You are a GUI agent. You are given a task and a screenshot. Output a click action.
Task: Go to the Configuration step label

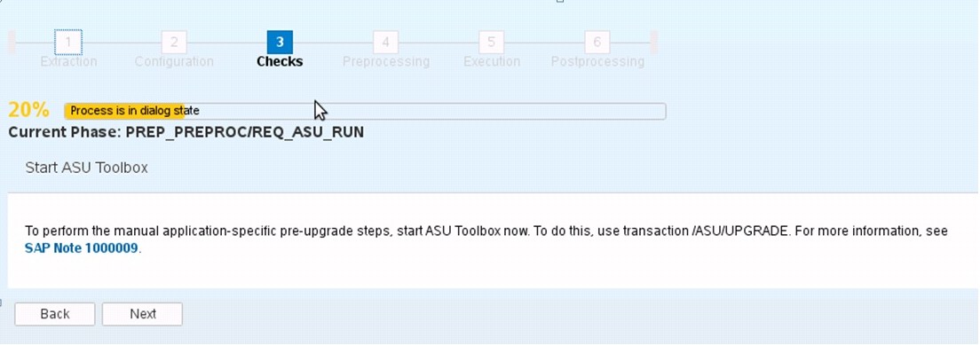[x=174, y=62]
